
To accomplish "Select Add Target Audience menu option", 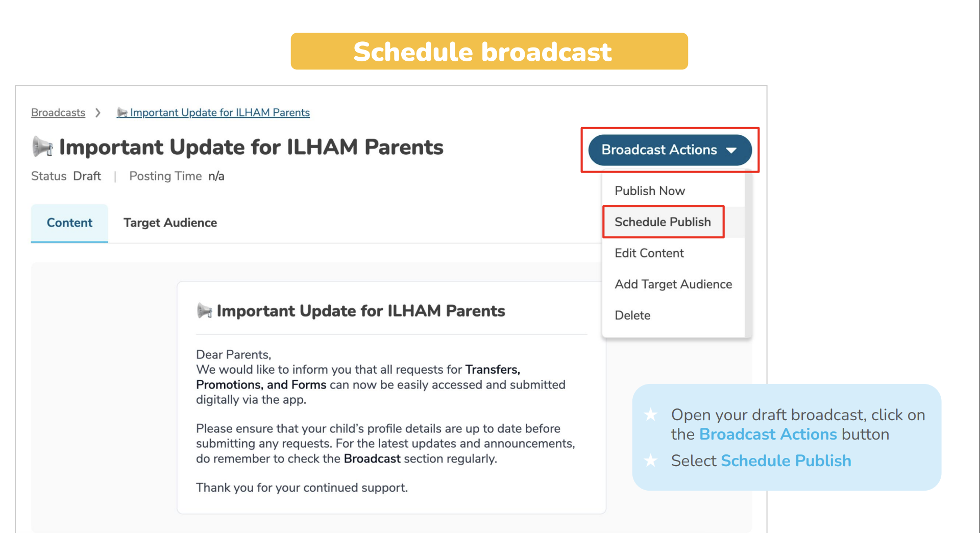I will 673,284.
